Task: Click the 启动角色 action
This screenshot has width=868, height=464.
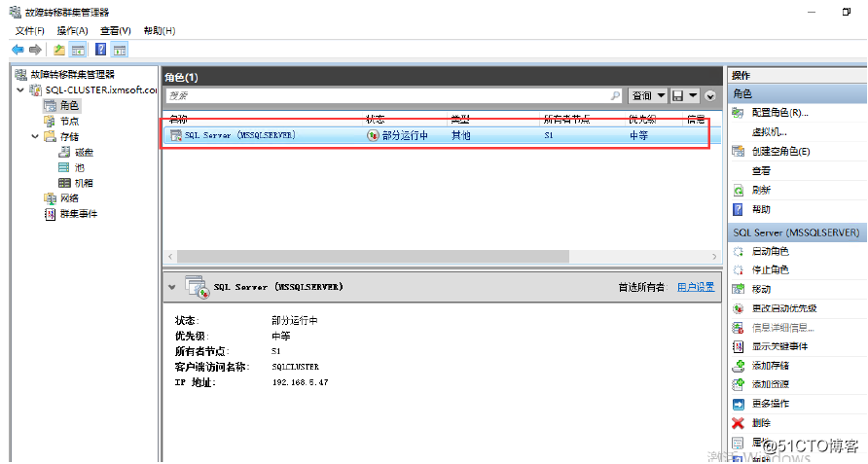Action: point(770,251)
